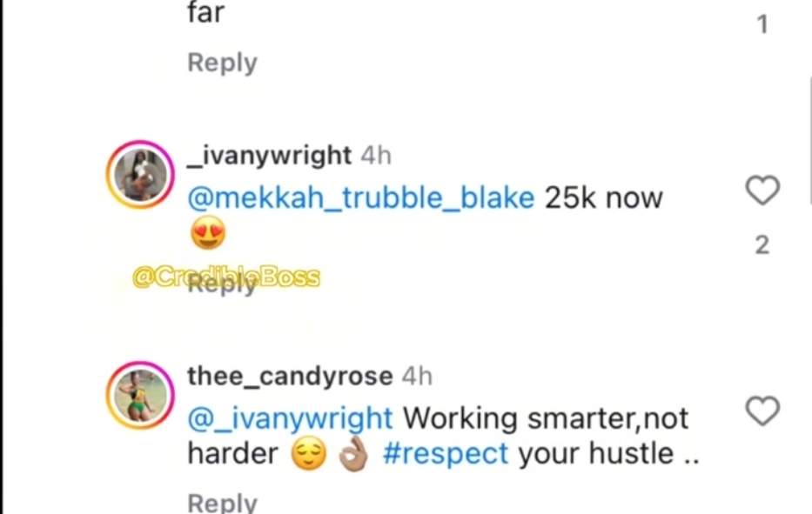The width and height of the screenshot is (812, 514).
Task: Click the relieved face emoji
Action: [x=309, y=454]
